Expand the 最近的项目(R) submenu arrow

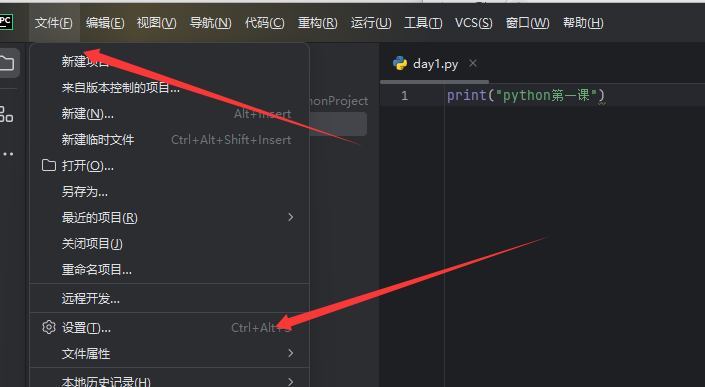290,218
